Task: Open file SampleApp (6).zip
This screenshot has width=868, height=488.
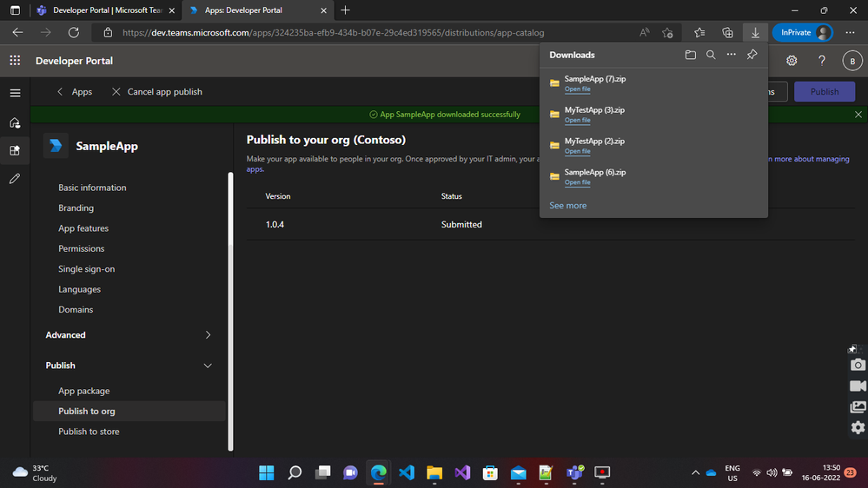Action: coord(578,182)
